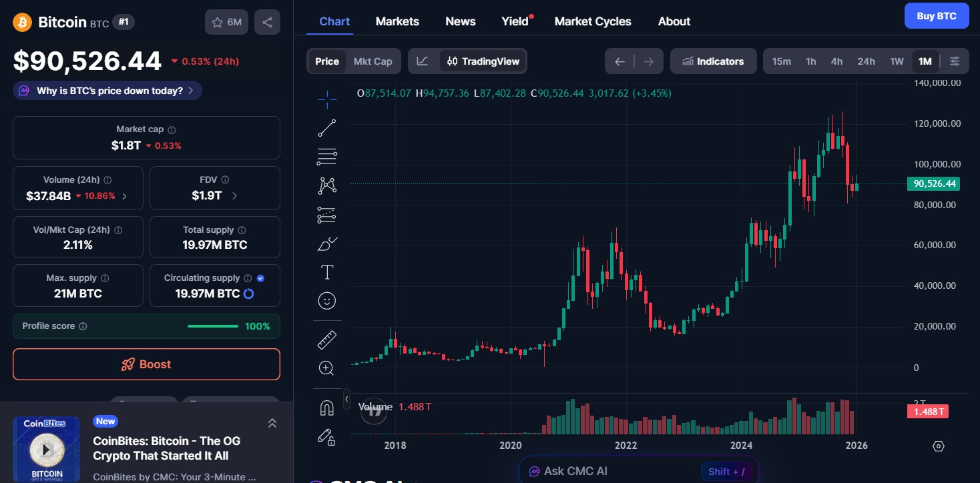
Task: Select the trend line drawing tool
Action: pyautogui.click(x=326, y=127)
